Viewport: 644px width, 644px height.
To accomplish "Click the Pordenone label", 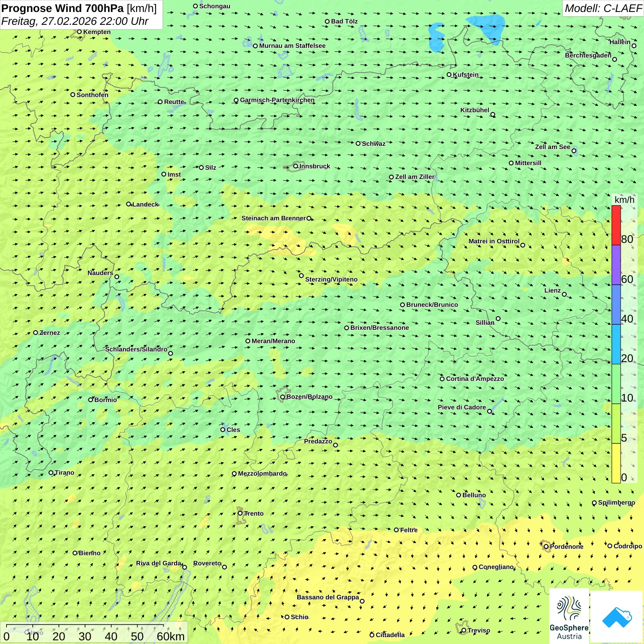I will pyautogui.click(x=567, y=546).
